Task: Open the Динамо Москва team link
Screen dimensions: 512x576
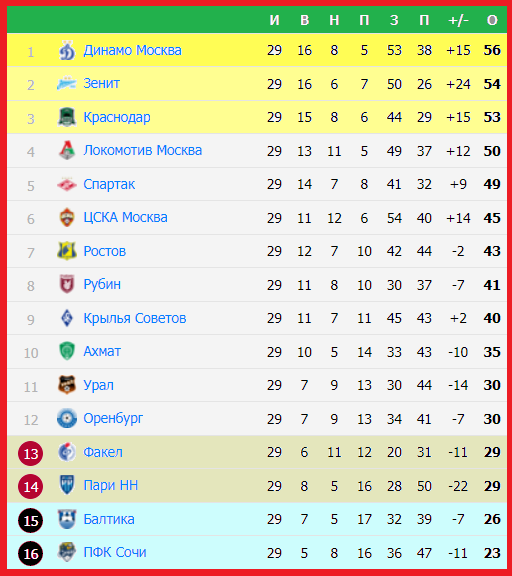Action: pyautogui.click(x=132, y=50)
